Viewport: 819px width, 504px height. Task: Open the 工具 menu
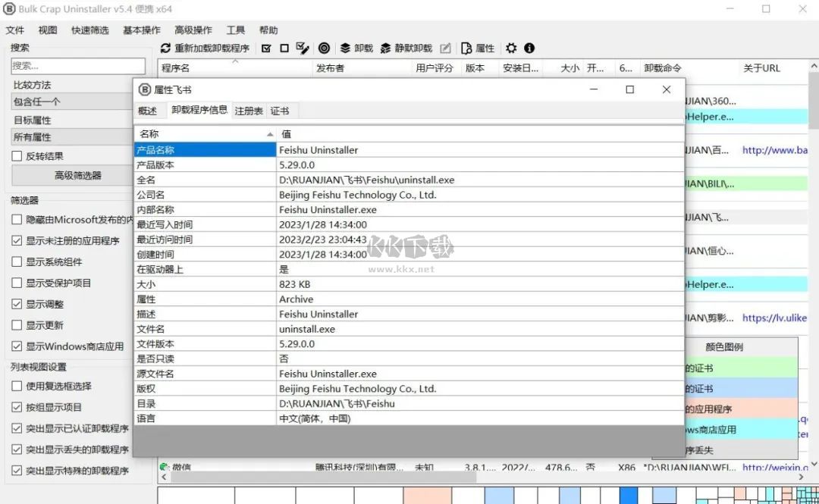pyautogui.click(x=235, y=30)
